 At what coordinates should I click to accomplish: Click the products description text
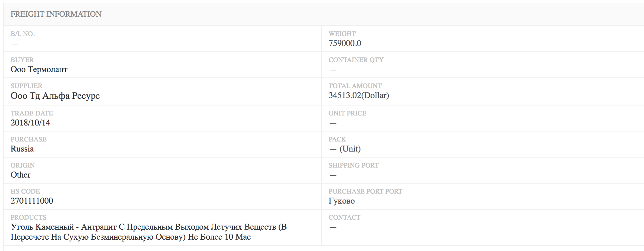click(x=149, y=232)
